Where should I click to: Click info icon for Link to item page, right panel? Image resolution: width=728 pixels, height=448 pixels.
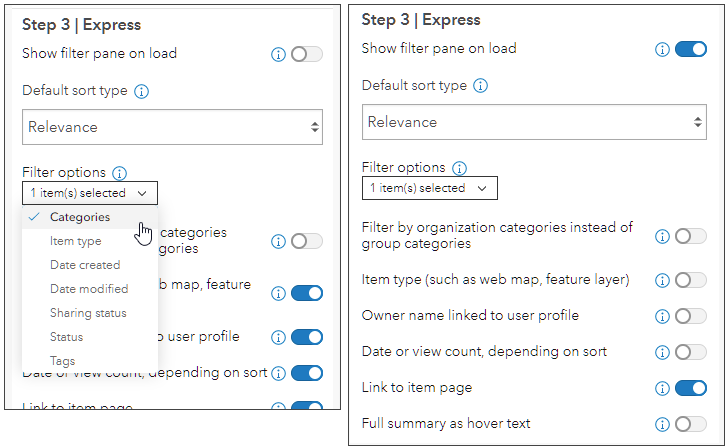(662, 388)
